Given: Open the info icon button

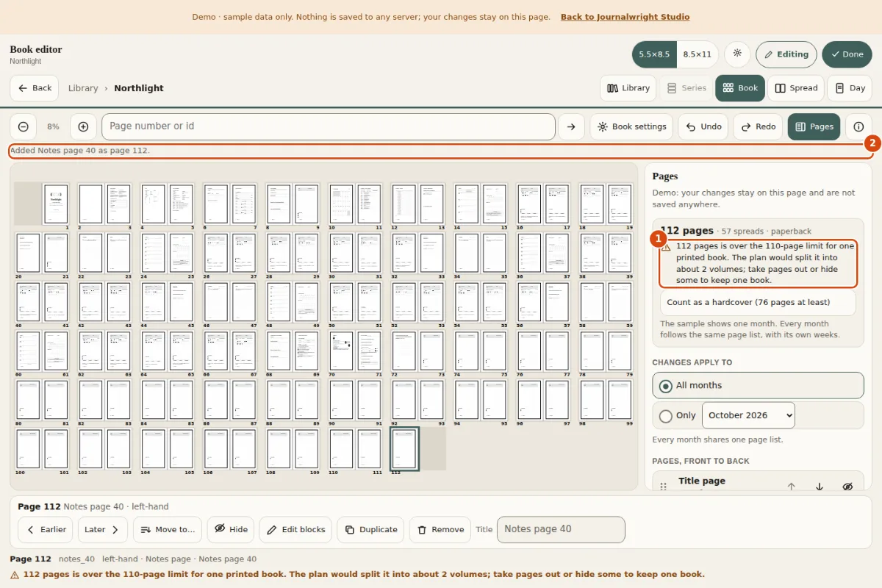Looking at the screenshot, I should pyautogui.click(x=858, y=126).
